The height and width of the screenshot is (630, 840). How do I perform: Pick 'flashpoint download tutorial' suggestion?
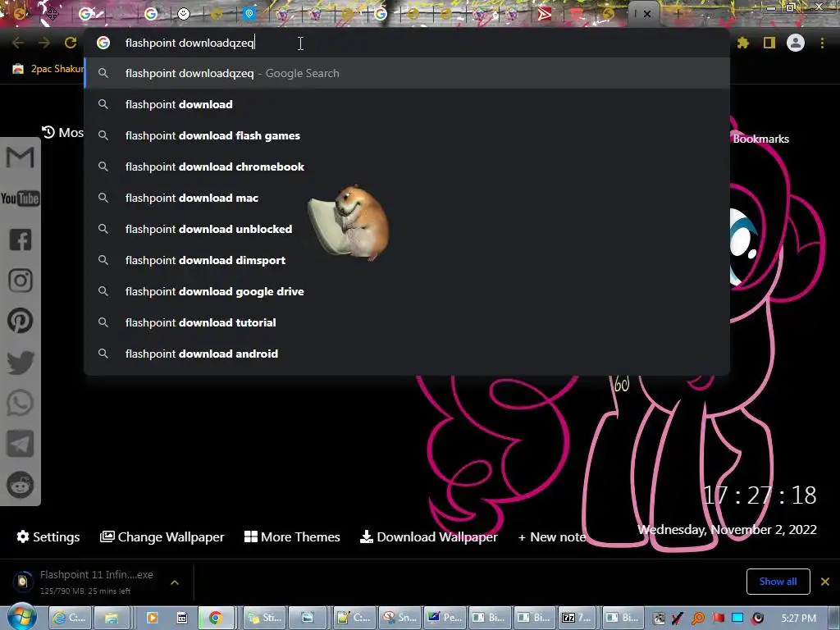407,322
